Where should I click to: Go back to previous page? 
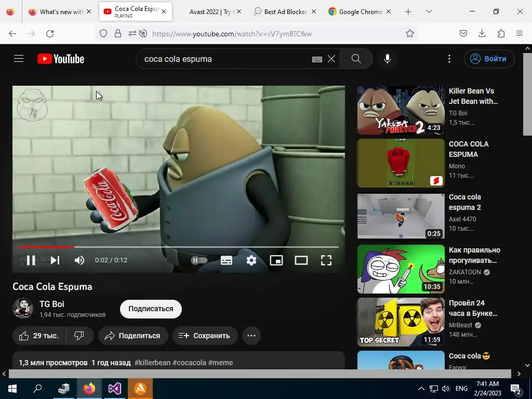click(12, 34)
